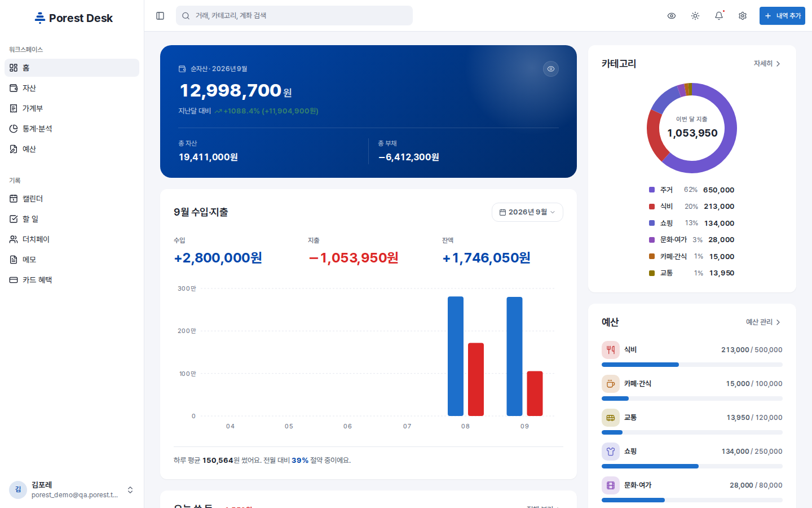This screenshot has width=812, height=508.
Task: Click the donut chart 이번 달 지출
Action: pyautogui.click(x=692, y=128)
